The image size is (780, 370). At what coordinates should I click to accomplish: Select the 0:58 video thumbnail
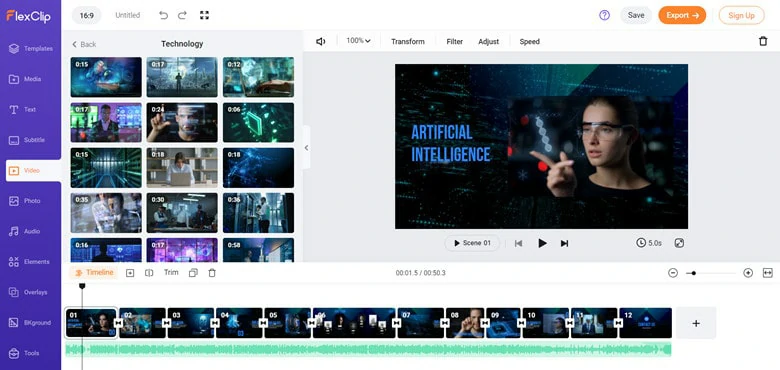[258, 250]
